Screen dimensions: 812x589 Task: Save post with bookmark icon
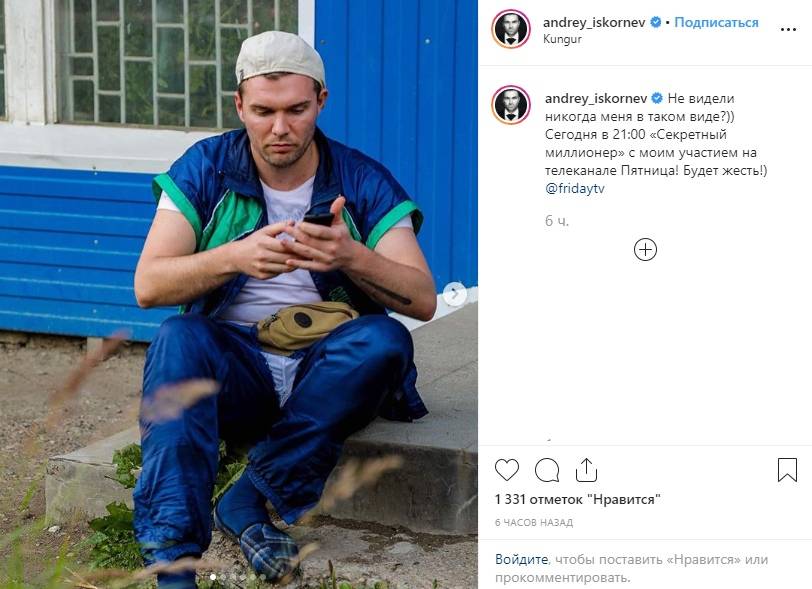point(787,470)
